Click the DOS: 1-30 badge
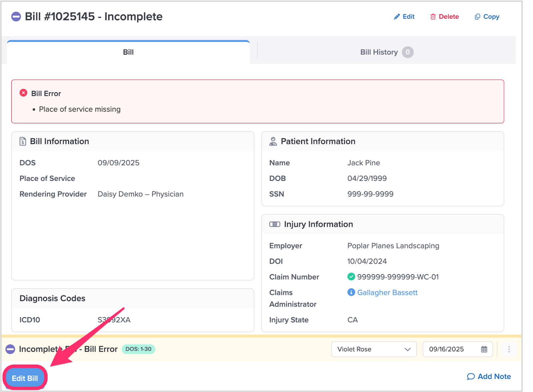 click(x=138, y=349)
